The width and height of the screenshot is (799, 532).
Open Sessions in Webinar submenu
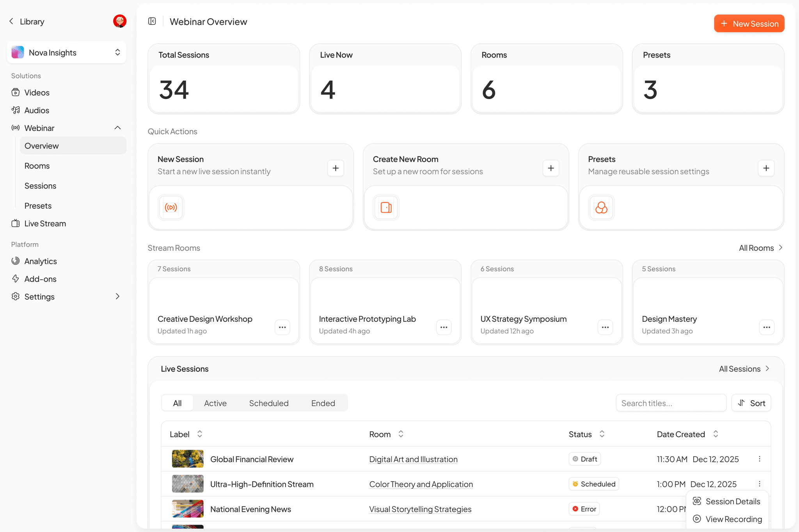[x=73, y=186]
